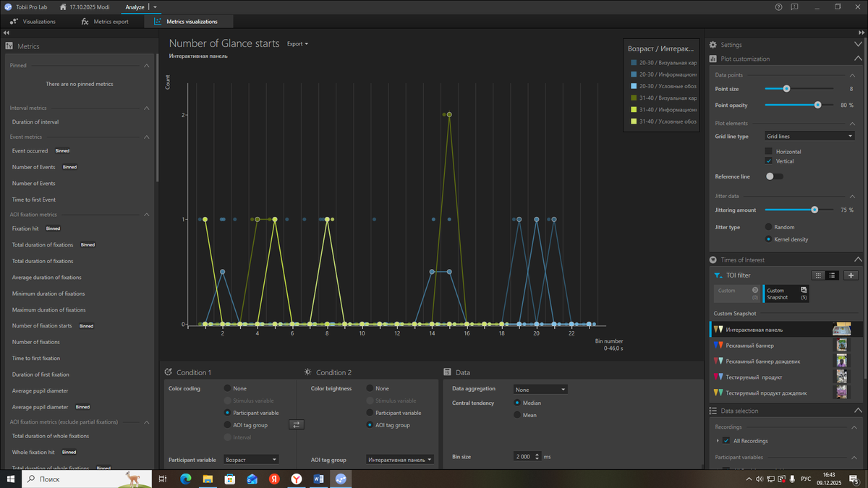
Task: Launch Microsoft Edge from the taskbar
Action: click(x=185, y=479)
